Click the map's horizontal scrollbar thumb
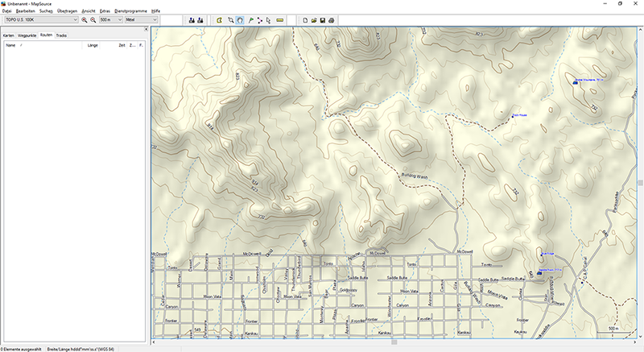 click(x=394, y=342)
